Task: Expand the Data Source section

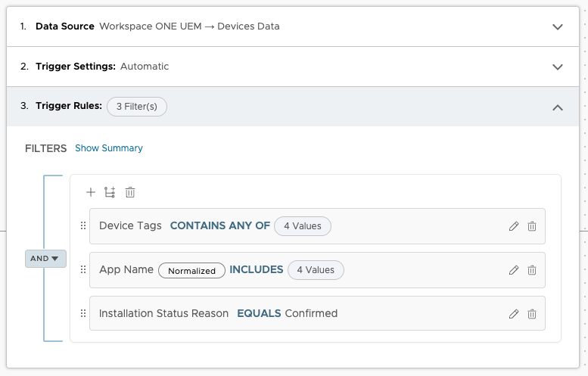Action: click(x=558, y=27)
